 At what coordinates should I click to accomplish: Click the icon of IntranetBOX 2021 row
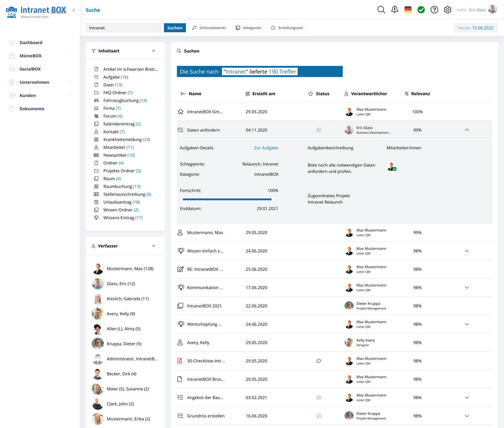[180, 306]
